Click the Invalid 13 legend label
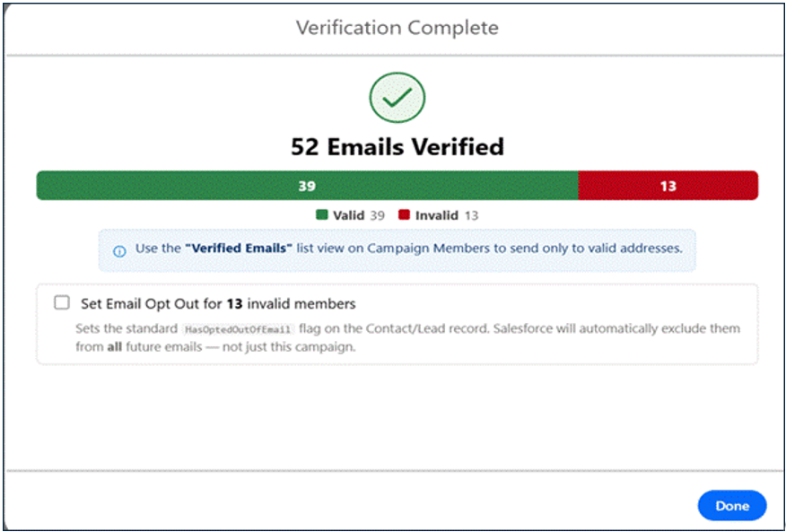 pos(447,215)
